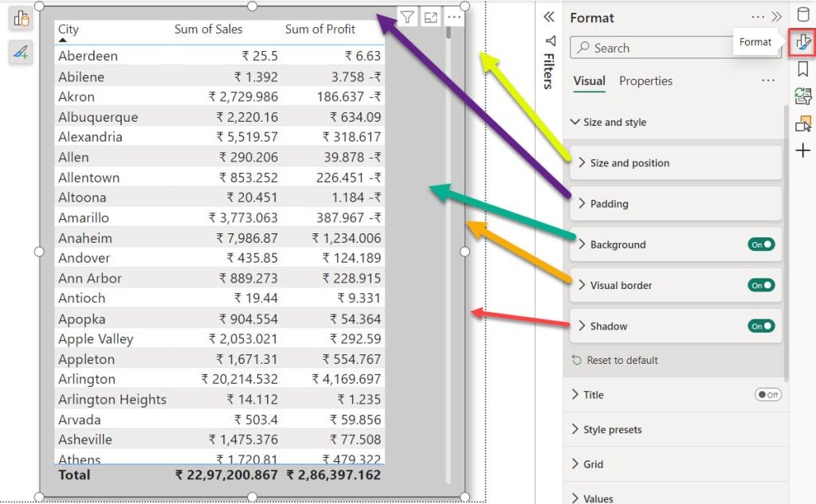Image resolution: width=816 pixels, height=504 pixels.
Task: Click the Build visual icon beside table
Action: point(21,18)
